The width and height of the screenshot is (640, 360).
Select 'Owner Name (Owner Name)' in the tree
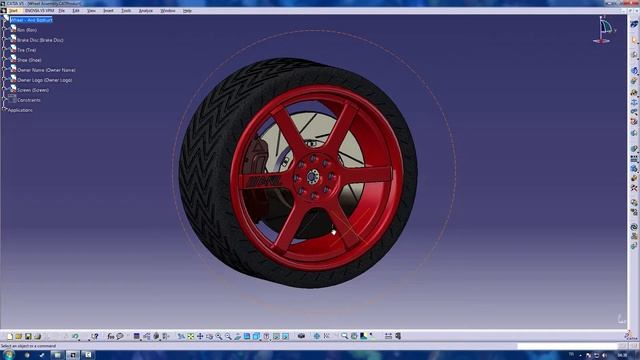click(x=46, y=70)
